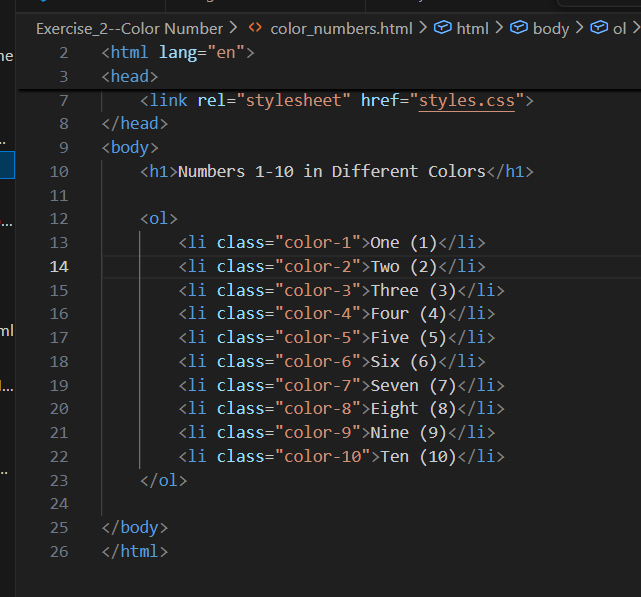641x597 pixels.
Task: Click line number 26 in the gutter
Action: coord(59,551)
